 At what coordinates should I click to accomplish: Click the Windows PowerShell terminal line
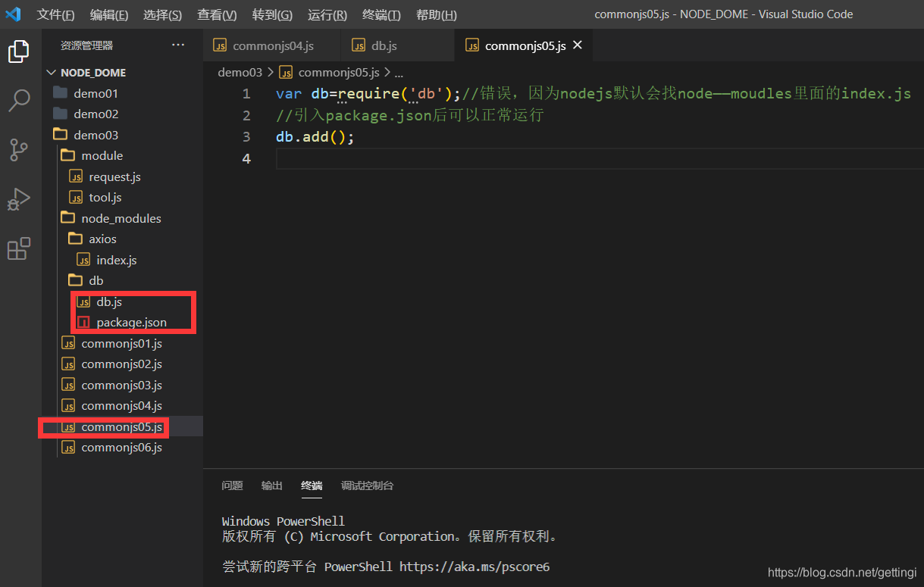[x=283, y=521]
